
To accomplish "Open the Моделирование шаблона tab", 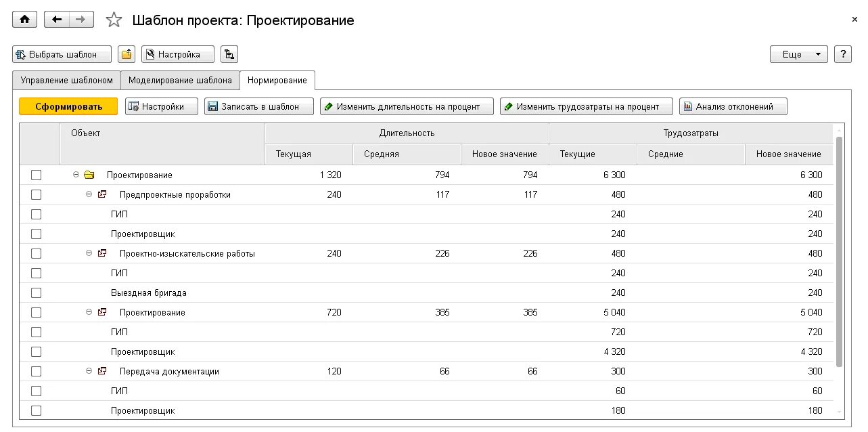I will point(180,80).
